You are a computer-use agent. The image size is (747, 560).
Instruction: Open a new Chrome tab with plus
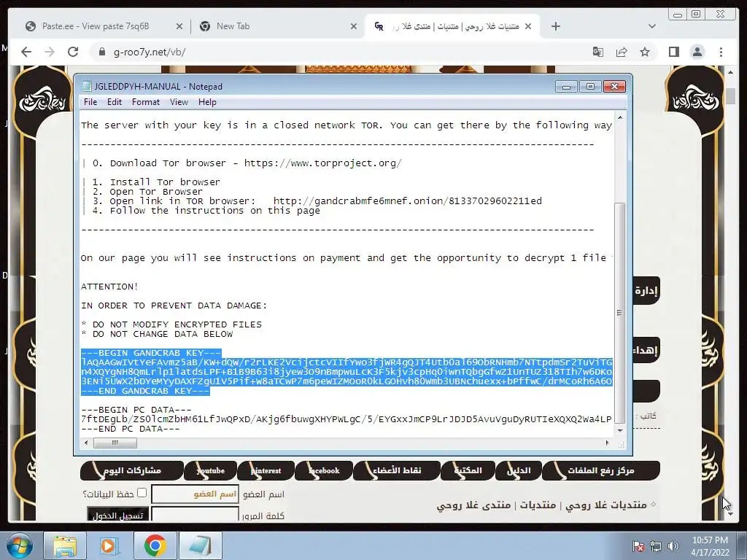pyautogui.click(x=555, y=26)
